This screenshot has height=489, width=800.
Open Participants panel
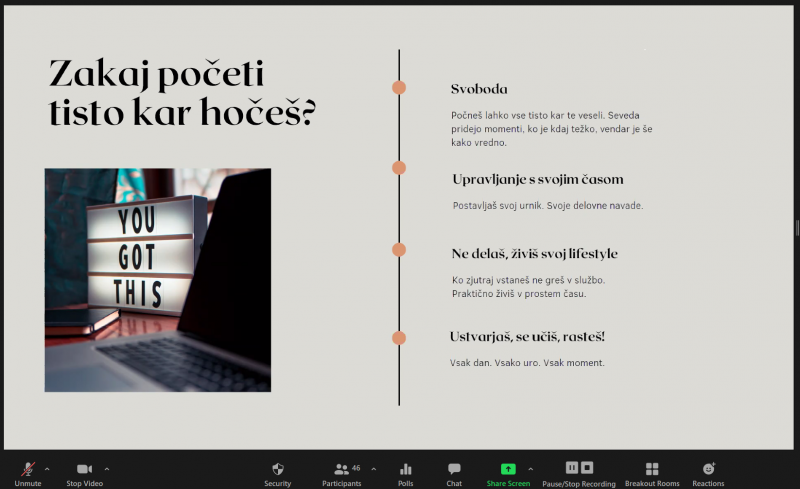point(341,474)
